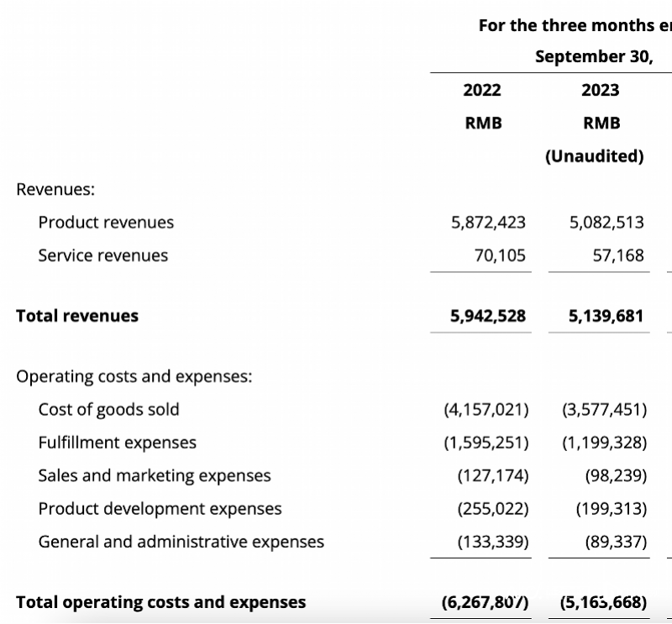The image size is (672, 624).
Task: Select cost of goods value (3,577,451)
Action: pos(604,409)
